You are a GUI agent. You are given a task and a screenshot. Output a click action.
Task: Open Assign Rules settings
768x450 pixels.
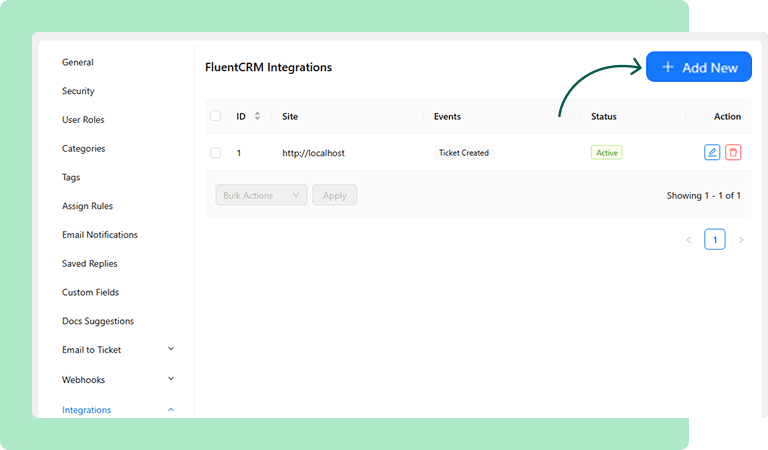pos(87,206)
